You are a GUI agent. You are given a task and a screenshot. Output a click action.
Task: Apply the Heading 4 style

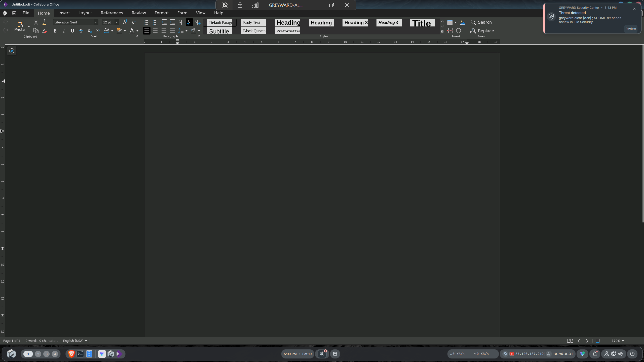coord(389,22)
